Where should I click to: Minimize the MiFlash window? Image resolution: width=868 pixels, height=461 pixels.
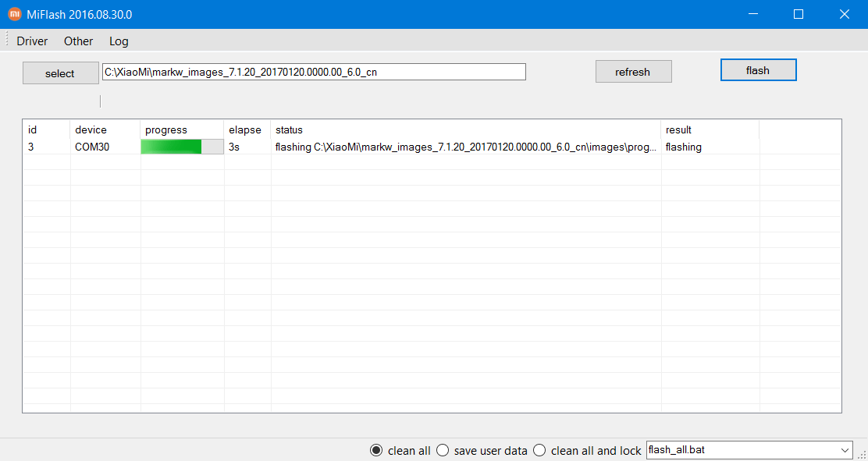pos(752,14)
